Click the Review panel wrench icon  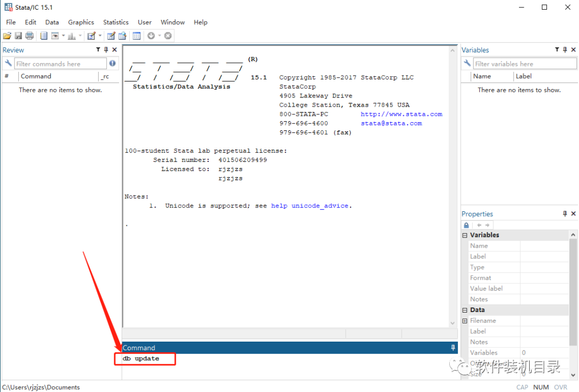8,64
